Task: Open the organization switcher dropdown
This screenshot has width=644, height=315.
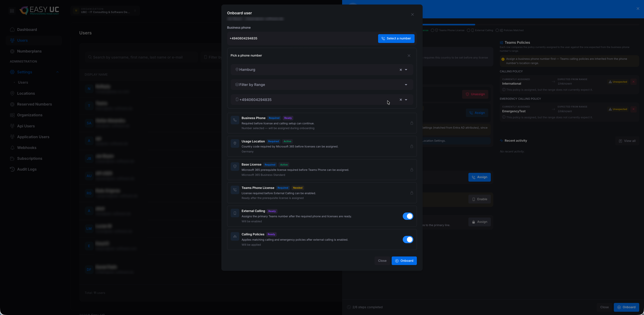Action: pyautogui.click(x=105, y=11)
